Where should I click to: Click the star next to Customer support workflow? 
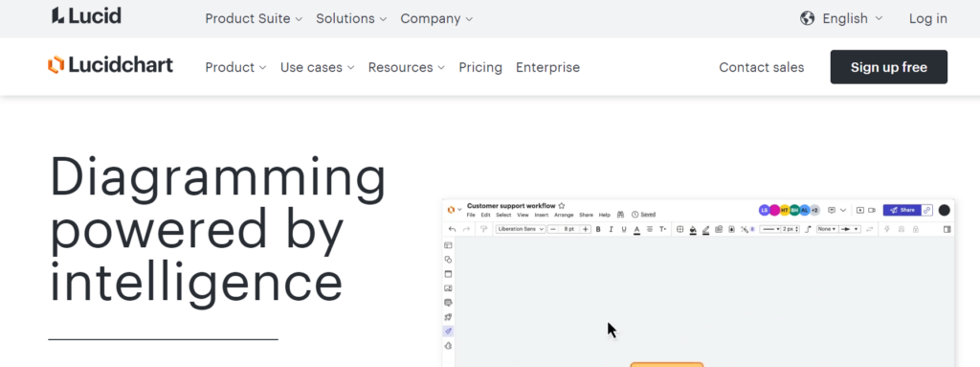[561, 206]
